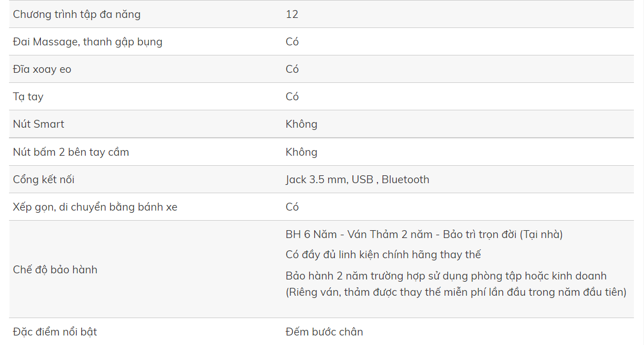Click the 'Đĩa xoay eo' label
Screen dimensions: 644x345
[x=42, y=69]
